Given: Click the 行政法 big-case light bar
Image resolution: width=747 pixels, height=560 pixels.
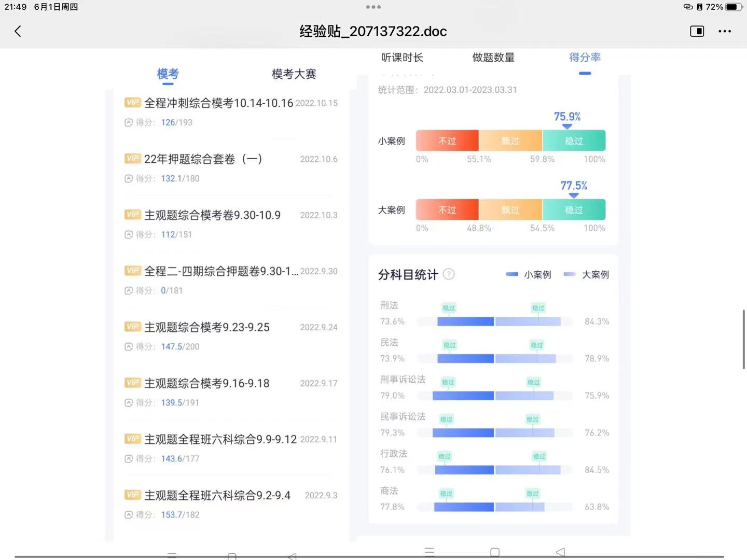Looking at the screenshot, I should (528, 470).
